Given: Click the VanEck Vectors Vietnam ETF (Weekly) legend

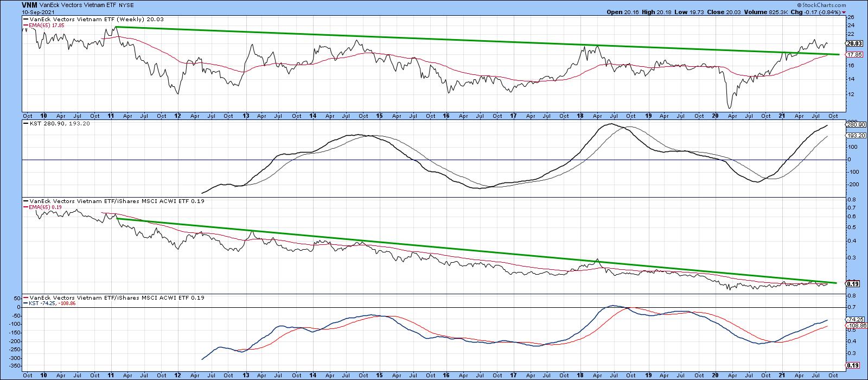Looking at the screenshot, I should 93,19.
